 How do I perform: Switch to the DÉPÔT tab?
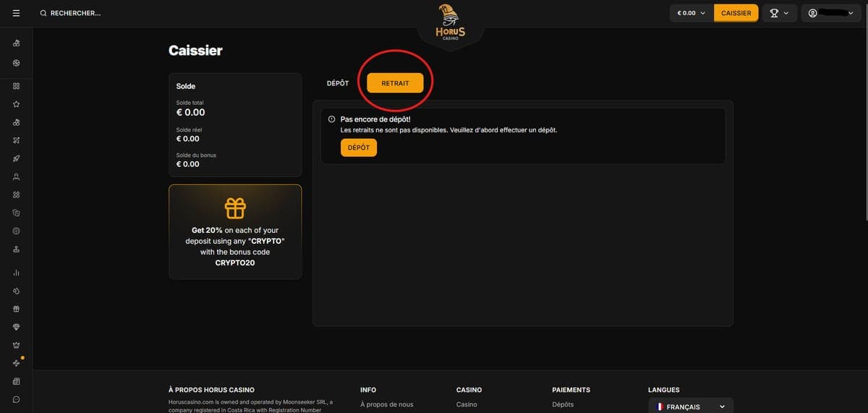point(338,83)
